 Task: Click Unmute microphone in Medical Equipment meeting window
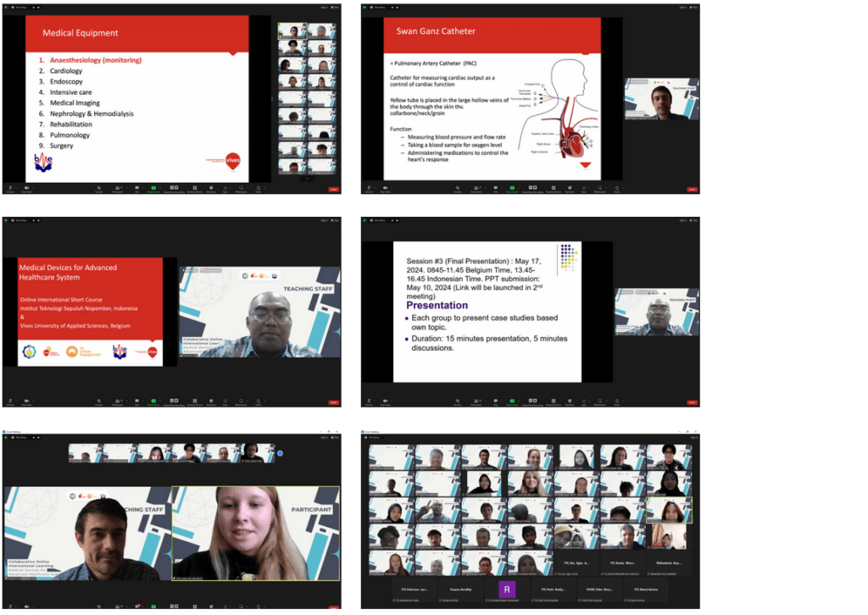point(12,189)
